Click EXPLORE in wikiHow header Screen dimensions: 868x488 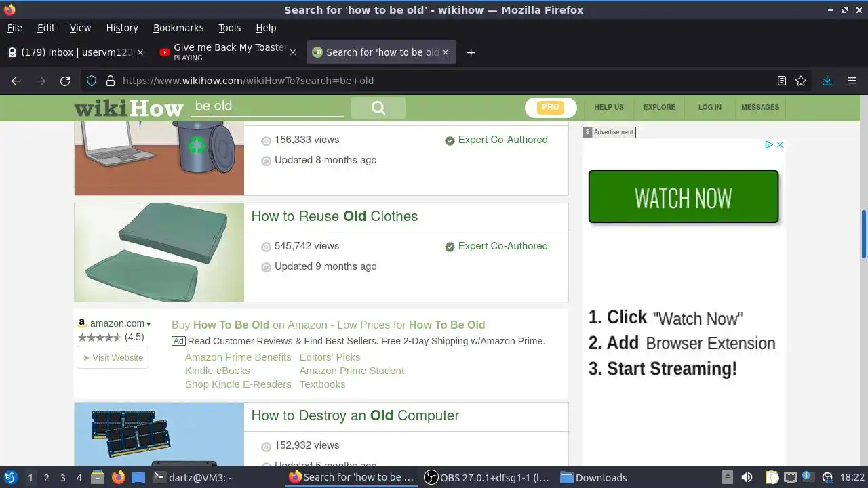pyautogui.click(x=659, y=107)
